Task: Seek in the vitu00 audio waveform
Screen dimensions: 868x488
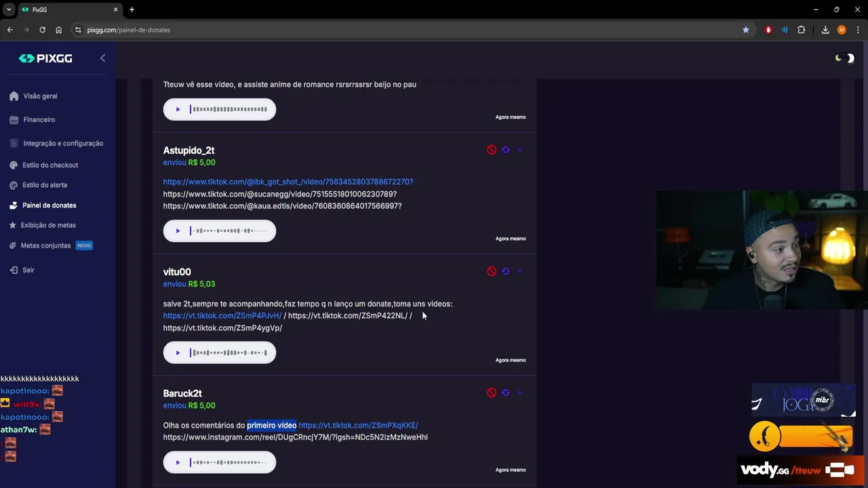Action: (229, 352)
